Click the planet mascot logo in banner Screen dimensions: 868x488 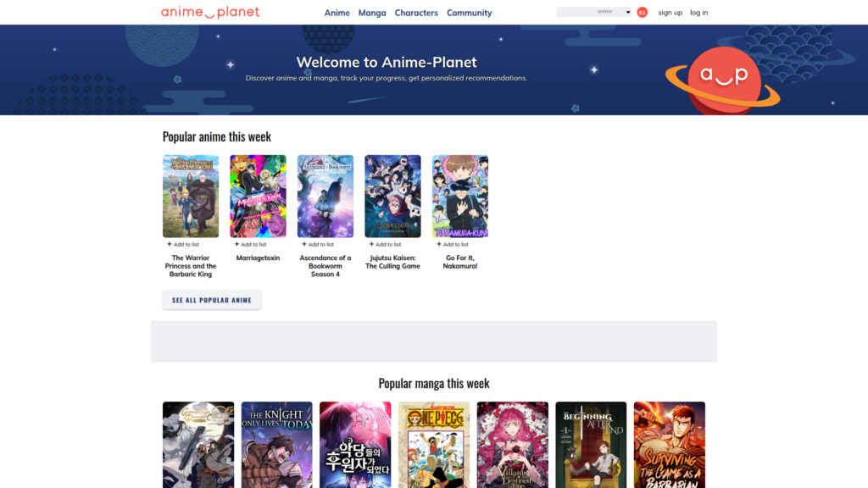click(x=723, y=76)
